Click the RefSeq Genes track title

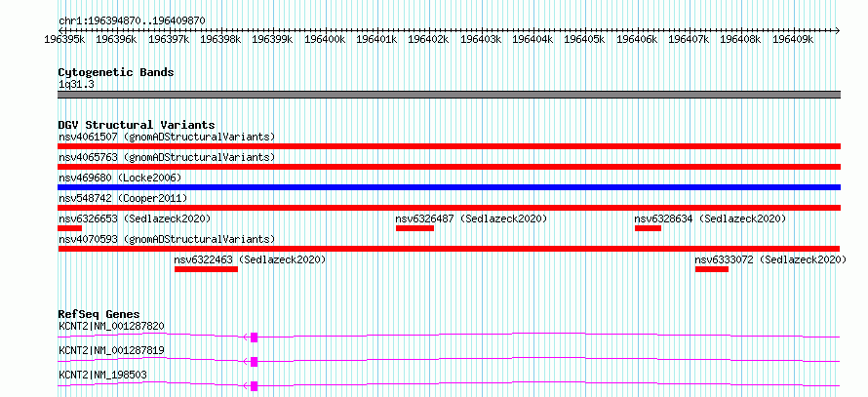pyautogui.click(x=99, y=314)
